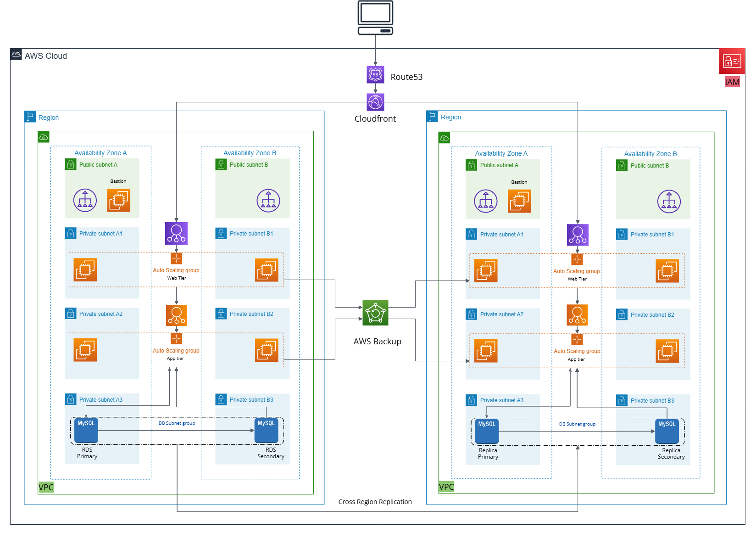Viewport: 756px width, 533px height.
Task: Click the 'Cloudfront' text label
Action: 375,118
